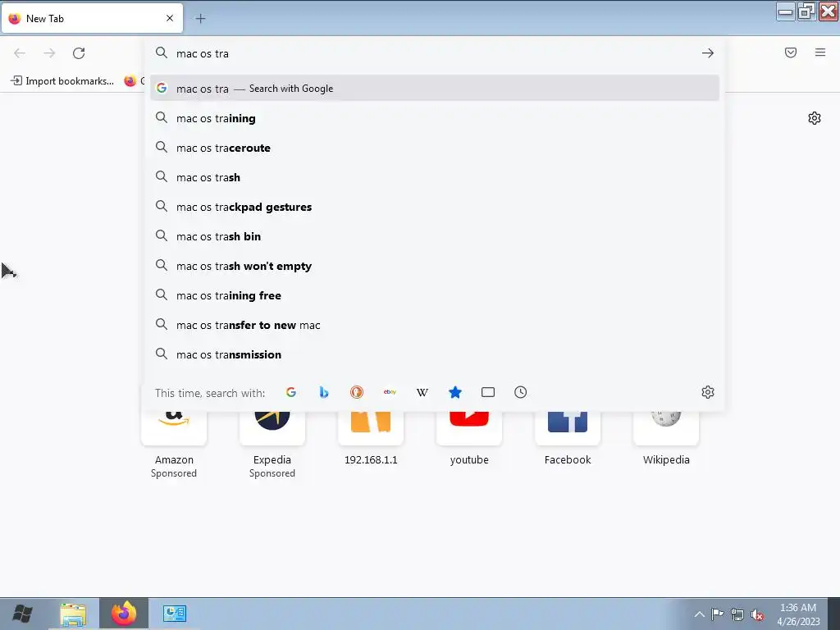
Task: Open the control panel taskbar app
Action: pos(174,614)
